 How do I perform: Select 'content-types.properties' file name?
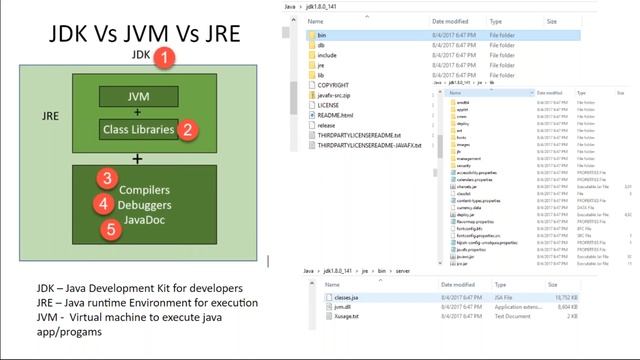click(478, 201)
